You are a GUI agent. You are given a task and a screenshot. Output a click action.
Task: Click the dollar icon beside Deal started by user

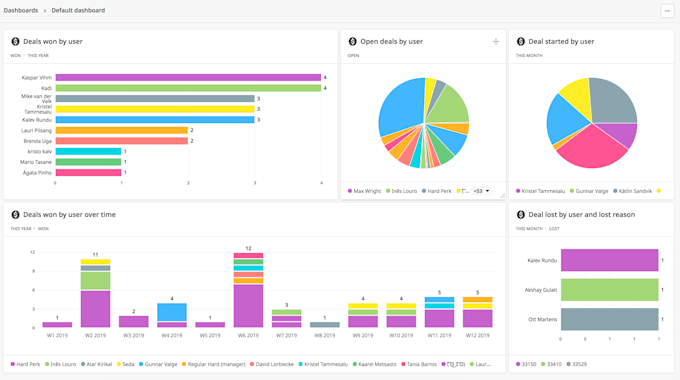tap(521, 41)
